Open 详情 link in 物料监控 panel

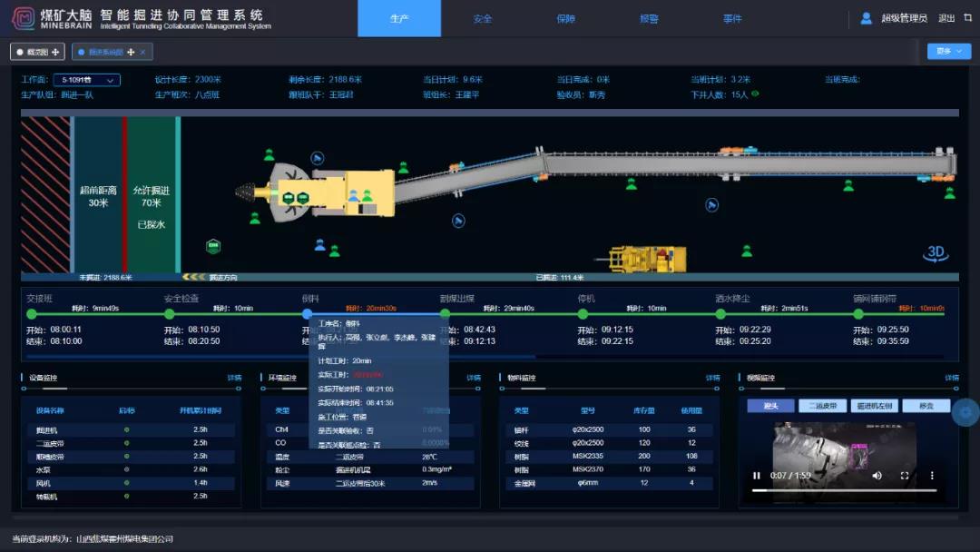713,378
